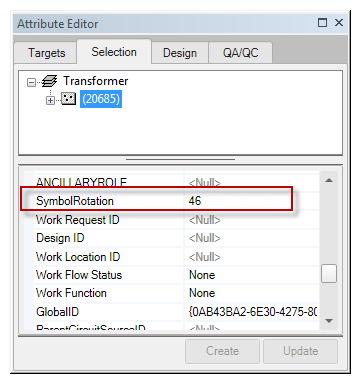The height and width of the screenshot is (384, 361).
Task: Click the attribute list scrollbar thumb
Action: [329, 274]
